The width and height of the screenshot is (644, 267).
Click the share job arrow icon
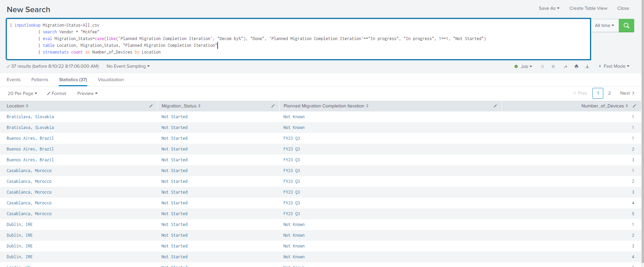point(566,67)
